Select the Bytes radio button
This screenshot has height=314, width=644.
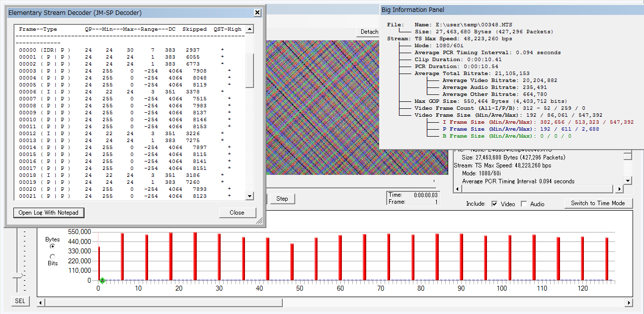[x=53, y=246]
